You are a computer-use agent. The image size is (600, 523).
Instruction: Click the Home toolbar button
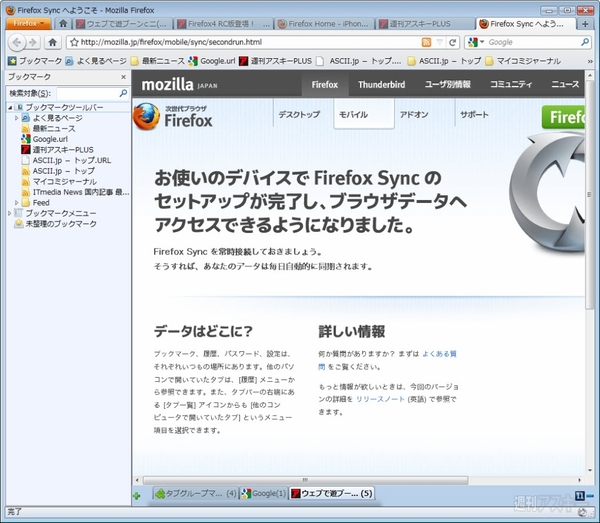point(53,42)
